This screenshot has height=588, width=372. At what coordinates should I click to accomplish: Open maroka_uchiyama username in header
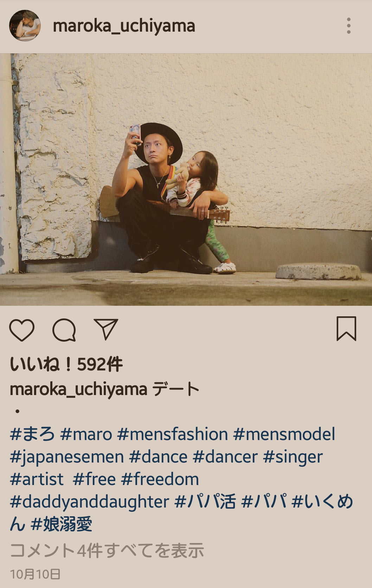[x=124, y=26]
